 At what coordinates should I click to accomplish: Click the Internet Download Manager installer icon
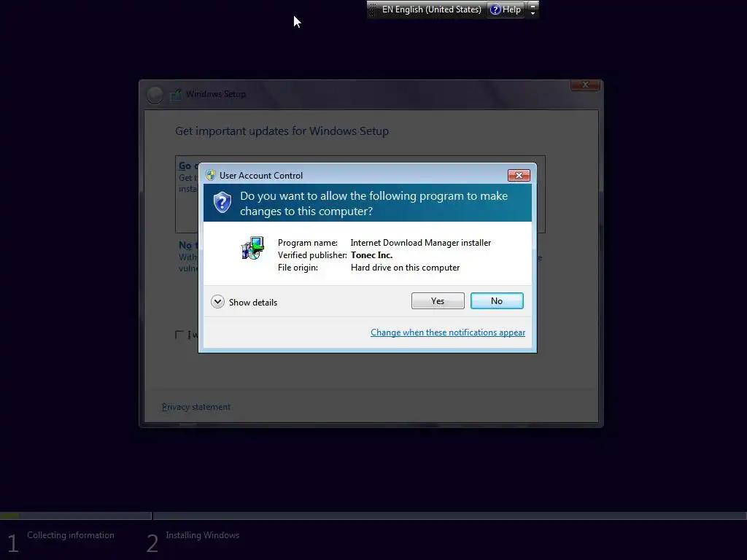click(x=252, y=248)
